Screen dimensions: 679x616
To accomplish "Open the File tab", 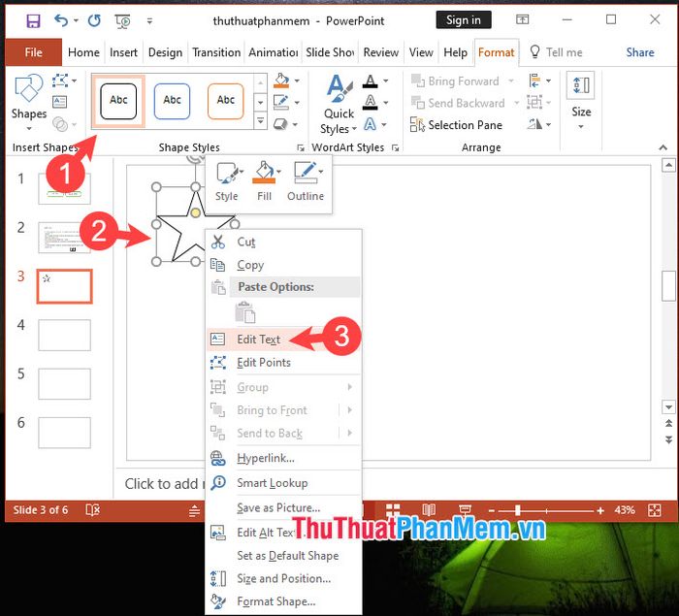I will (33, 52).
